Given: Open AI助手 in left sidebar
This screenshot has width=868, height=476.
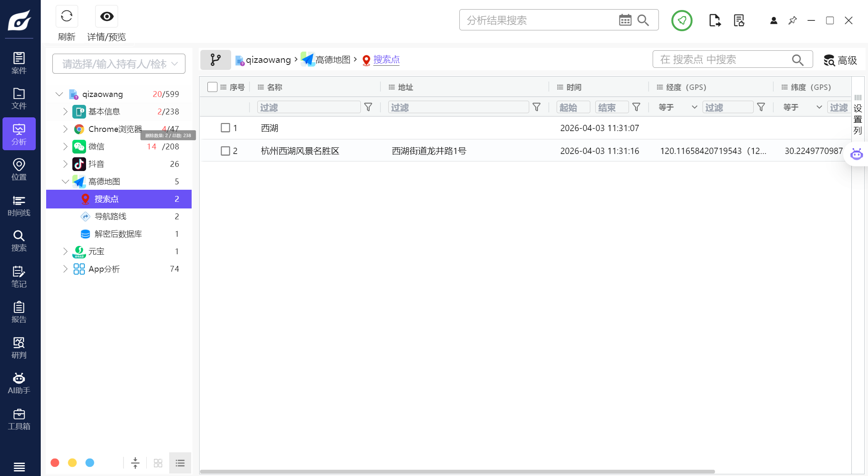Looking at the screenshot, I should pyautogui.click(x=19, y=383).
